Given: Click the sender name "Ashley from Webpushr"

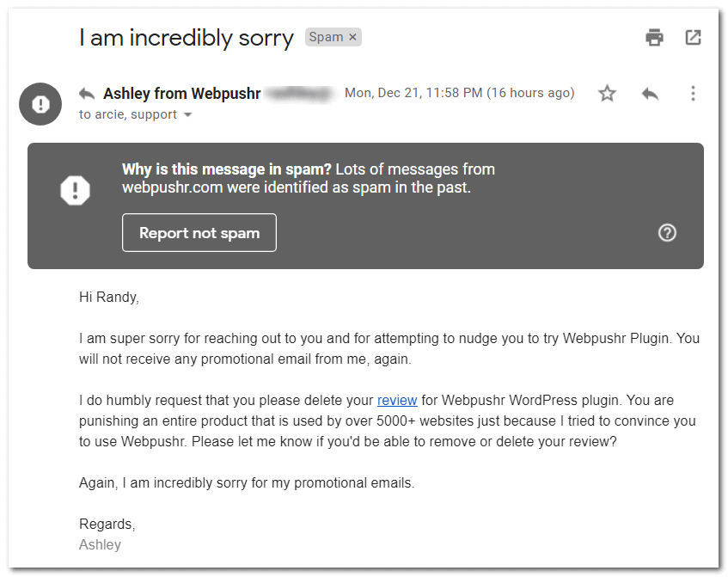Looking at the screenshot, I should coord(181,93).
